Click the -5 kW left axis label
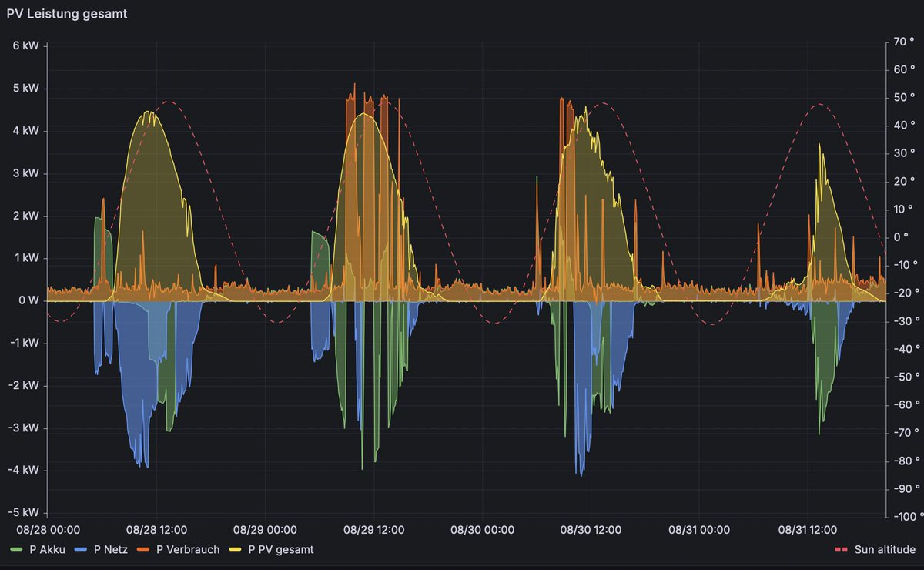 [x=25, y=513]
